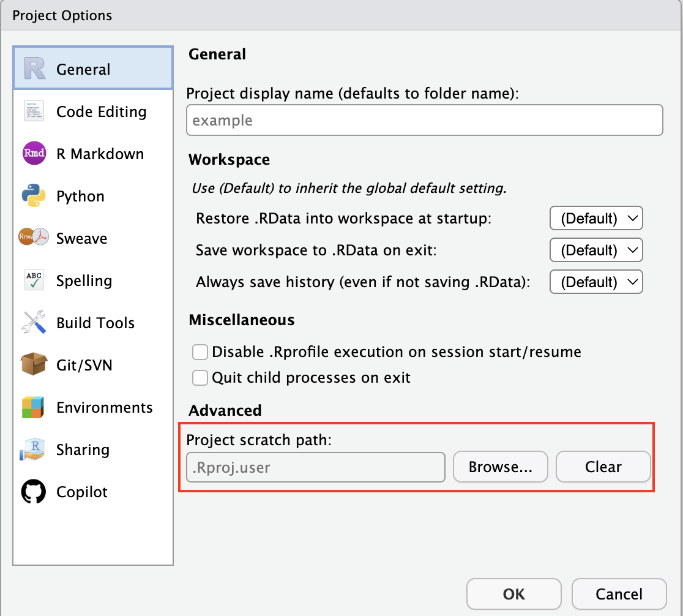This screenshot has width=683, height=616.
Task: Open R Markdown settings
Action: coord(93,154)
